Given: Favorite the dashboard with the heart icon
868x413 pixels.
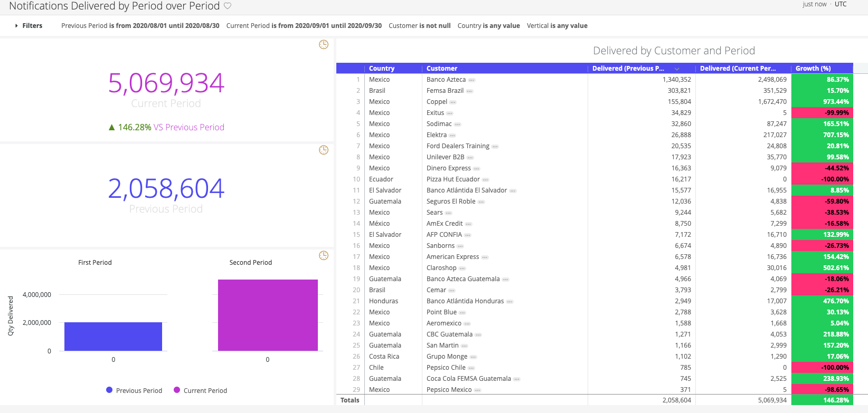Looking at the screenshot, I should [228, 6].
